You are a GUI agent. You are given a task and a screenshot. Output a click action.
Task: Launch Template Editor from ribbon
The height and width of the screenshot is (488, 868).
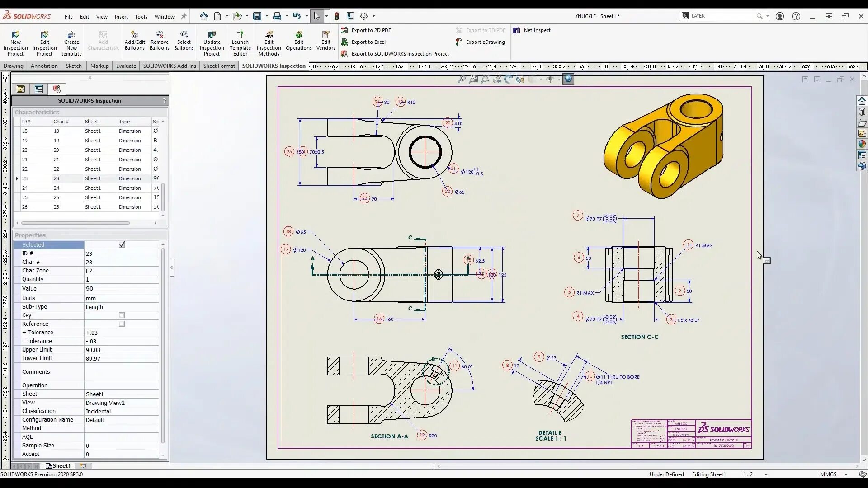[x=240, y=35]
